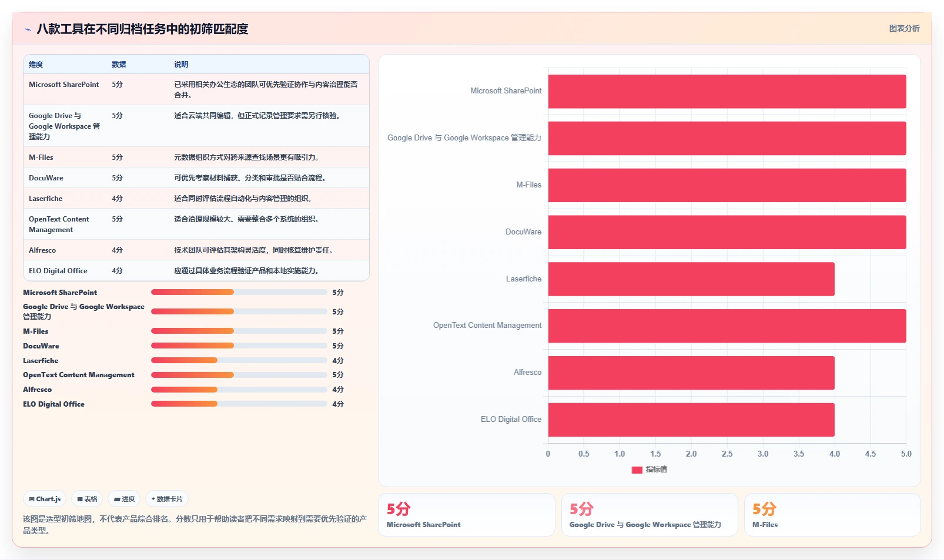The height and width of the screenshot is (560, 944).
Task: Click the small icon before the panel title
Action: pyautogui.click(x=28, y=29)
